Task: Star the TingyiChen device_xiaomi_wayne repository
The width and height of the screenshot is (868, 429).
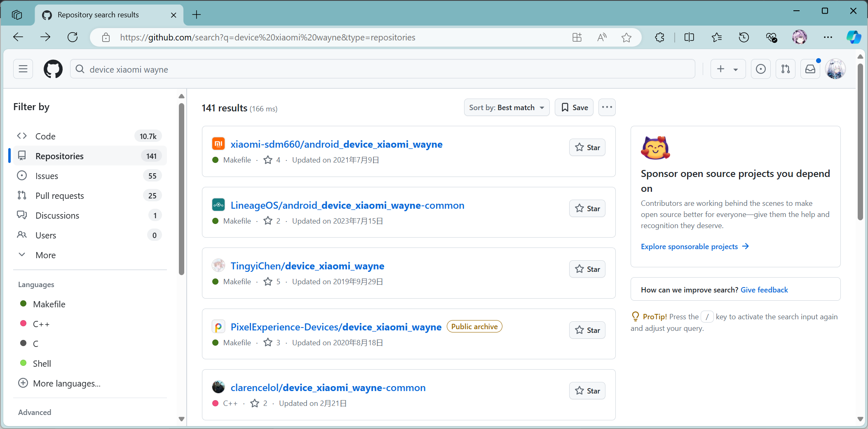Action: click(587, 269)
